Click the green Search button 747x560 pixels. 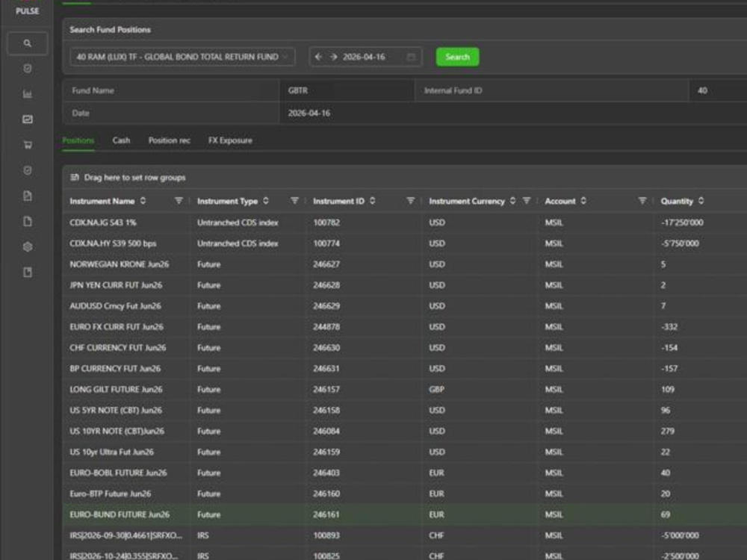(457, 57)
